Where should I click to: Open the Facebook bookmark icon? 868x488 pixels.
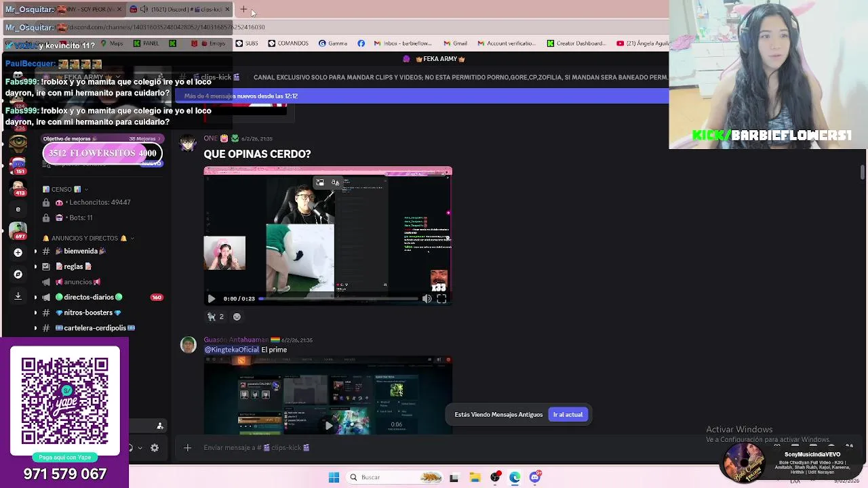pyautogui.click(x=361, y=43)
